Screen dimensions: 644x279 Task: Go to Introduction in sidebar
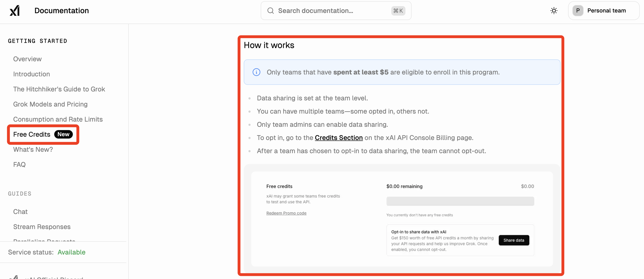click(32, 74)
